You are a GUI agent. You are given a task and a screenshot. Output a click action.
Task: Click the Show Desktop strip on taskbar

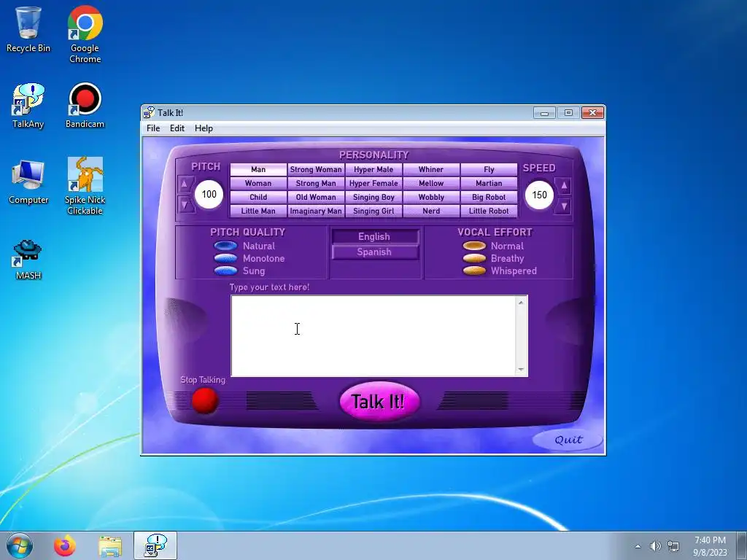pyautogui.click(x=741, y=545)
